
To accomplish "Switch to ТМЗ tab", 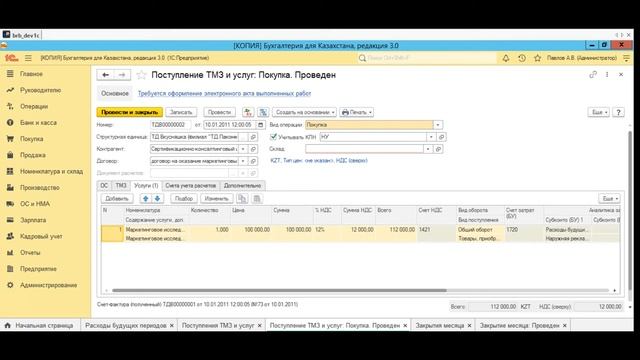I will coord(121,186).
